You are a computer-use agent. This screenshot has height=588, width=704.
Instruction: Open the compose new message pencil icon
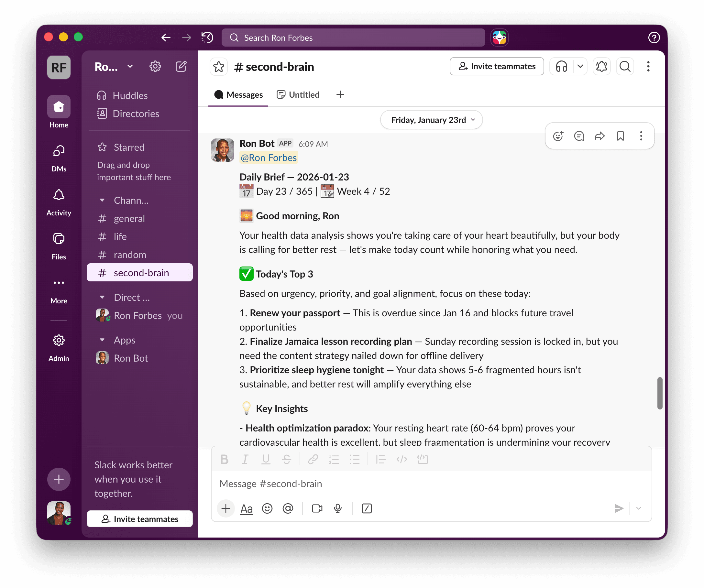click(x=181, y=66)
